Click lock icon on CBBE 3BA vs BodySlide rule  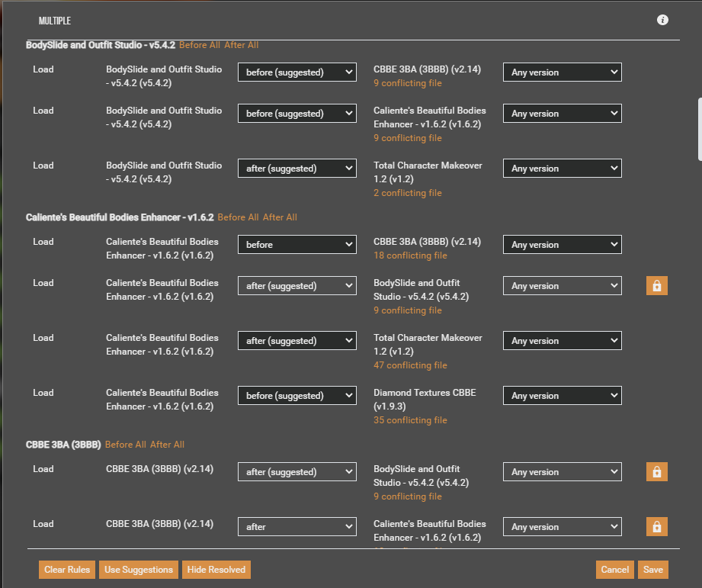click(657, 471)
